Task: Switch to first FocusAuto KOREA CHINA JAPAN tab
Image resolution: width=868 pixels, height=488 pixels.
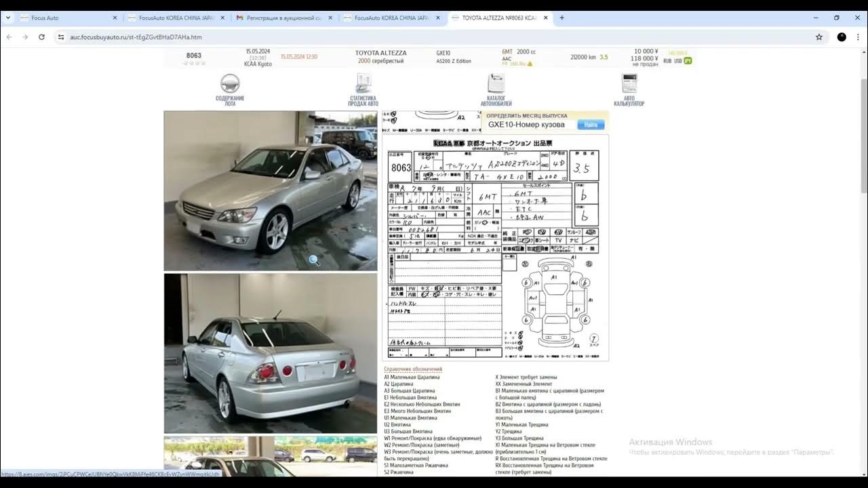Action: [x=176, y=18]
